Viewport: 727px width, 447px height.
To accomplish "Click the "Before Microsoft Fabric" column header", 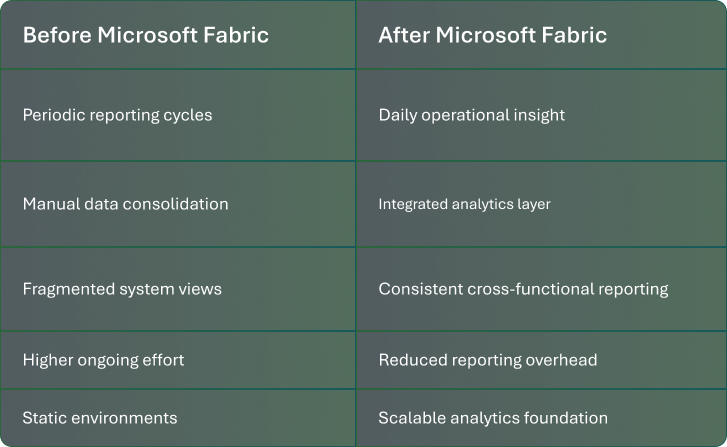I will click(x=146, y=36).
